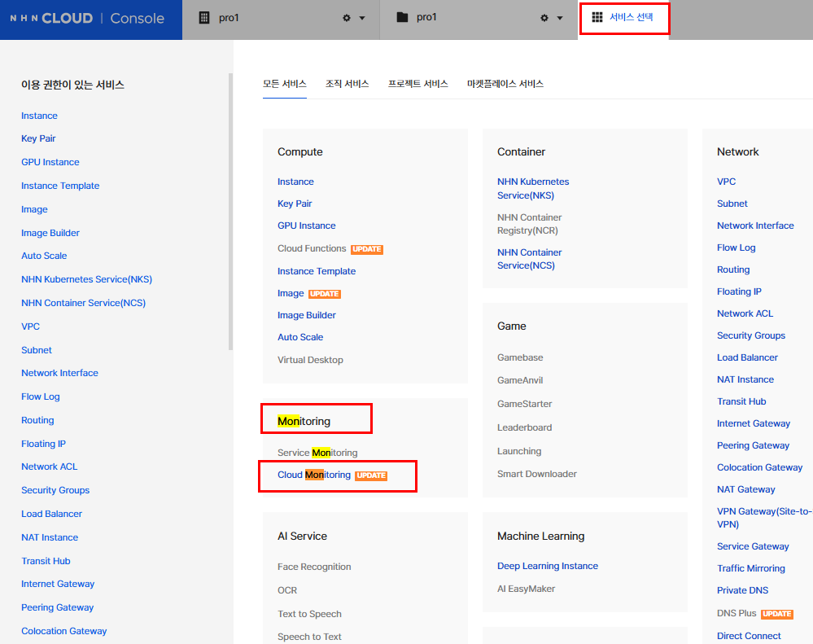Switch to the 마켓플레이스 서비스 tab
This screenshot has height=644, width=813.
(505, 84)
